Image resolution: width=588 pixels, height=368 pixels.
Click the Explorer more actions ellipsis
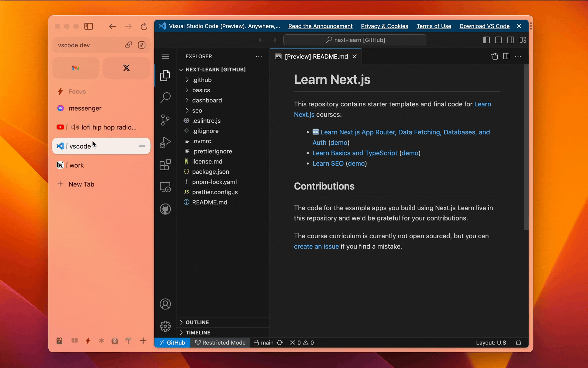coord(259,56)
